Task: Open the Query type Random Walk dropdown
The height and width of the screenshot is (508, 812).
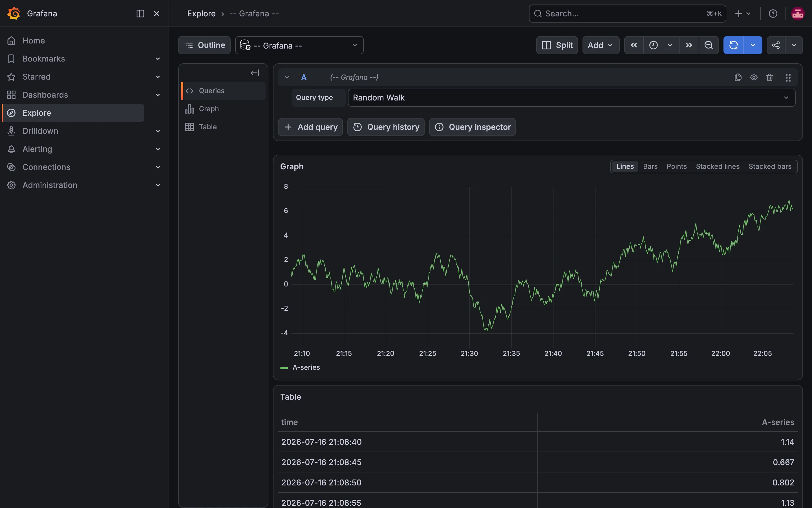Action: pyautogui.click(x=572, y=98)
